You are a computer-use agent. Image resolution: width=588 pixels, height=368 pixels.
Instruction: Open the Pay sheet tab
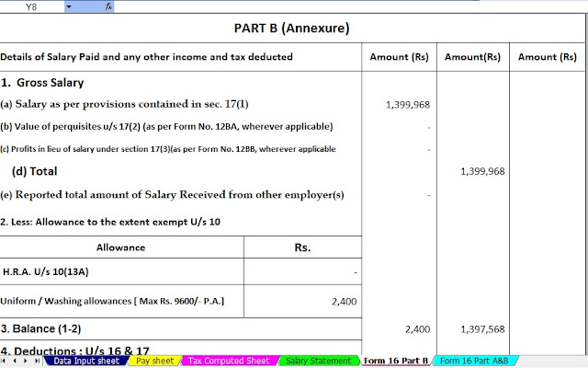[x=154, y=361]
